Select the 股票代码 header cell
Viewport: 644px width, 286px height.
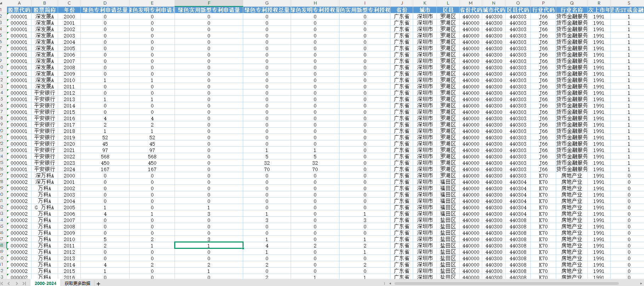tap(19, 10)
